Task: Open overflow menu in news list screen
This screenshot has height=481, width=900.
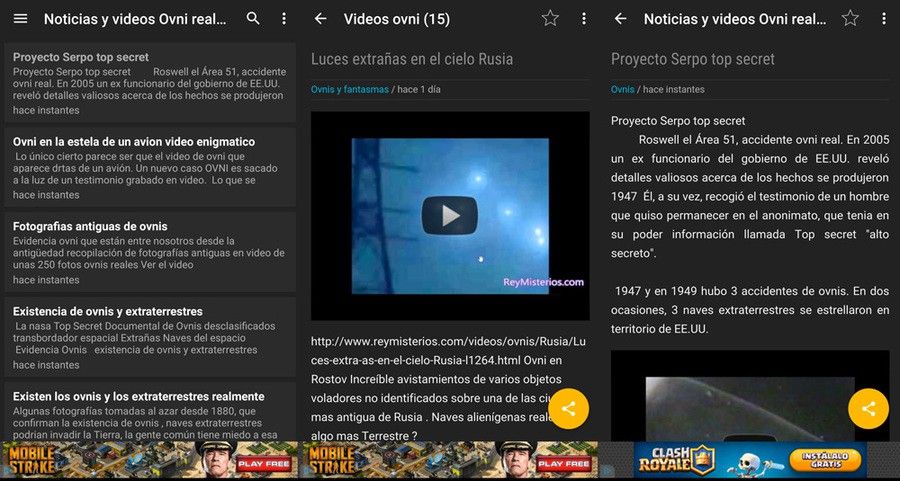Action: [x=284, y=19]
